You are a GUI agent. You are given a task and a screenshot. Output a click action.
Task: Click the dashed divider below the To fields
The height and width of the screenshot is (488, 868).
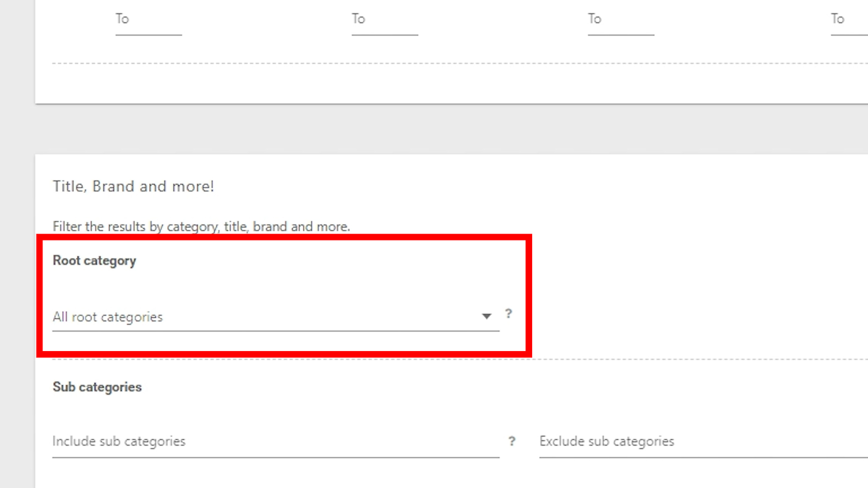[452, 63]
